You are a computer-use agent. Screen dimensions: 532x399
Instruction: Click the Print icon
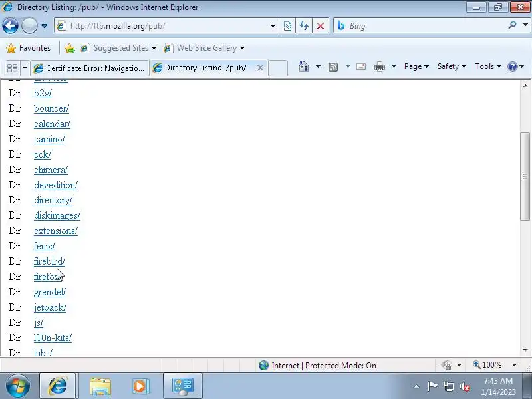pos(379,67)
